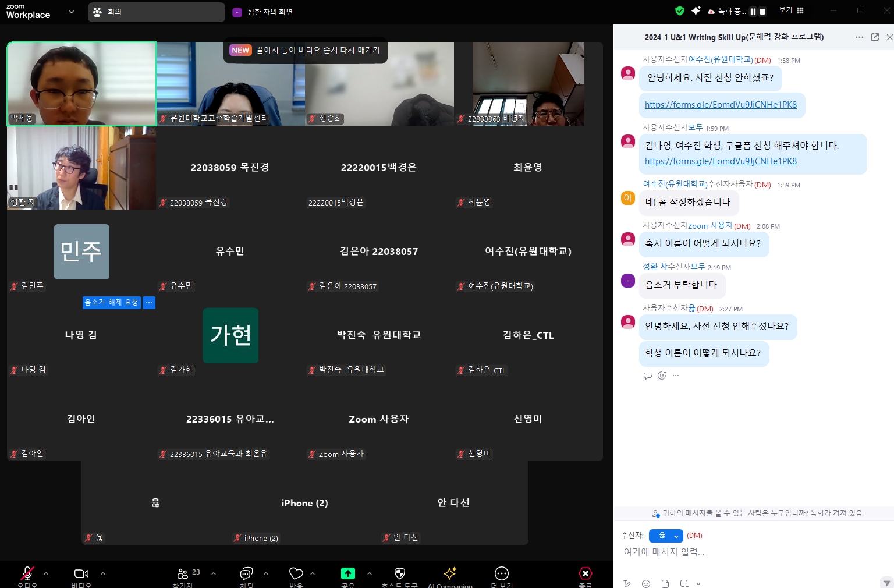The height and width of the screenshot is (588, 894).
Task: Expand the audio options arrow
Action: (46, 573)
